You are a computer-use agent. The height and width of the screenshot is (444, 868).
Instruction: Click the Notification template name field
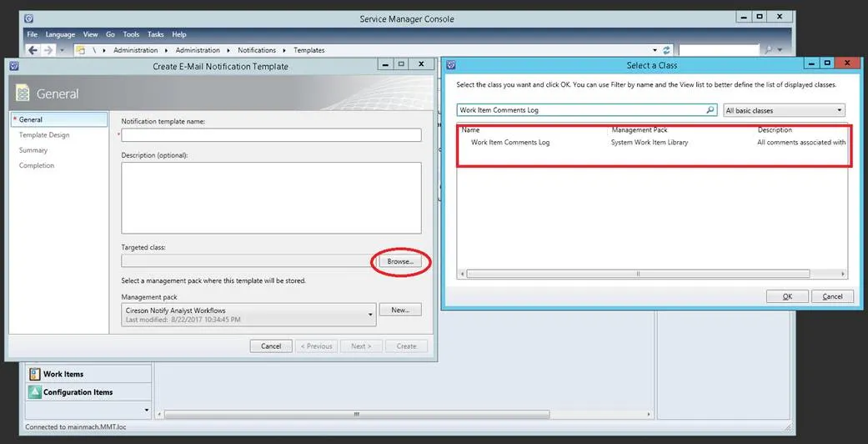(x=271, y=134)
